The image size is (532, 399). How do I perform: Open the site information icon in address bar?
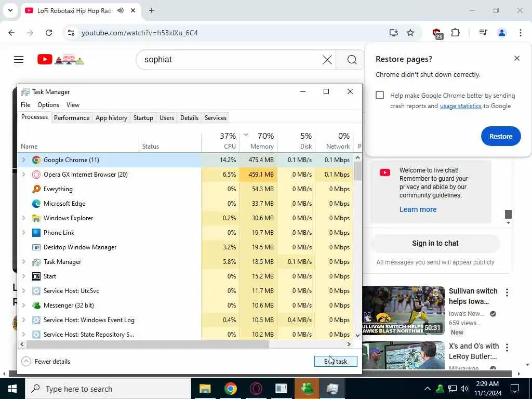click(71, 33)
